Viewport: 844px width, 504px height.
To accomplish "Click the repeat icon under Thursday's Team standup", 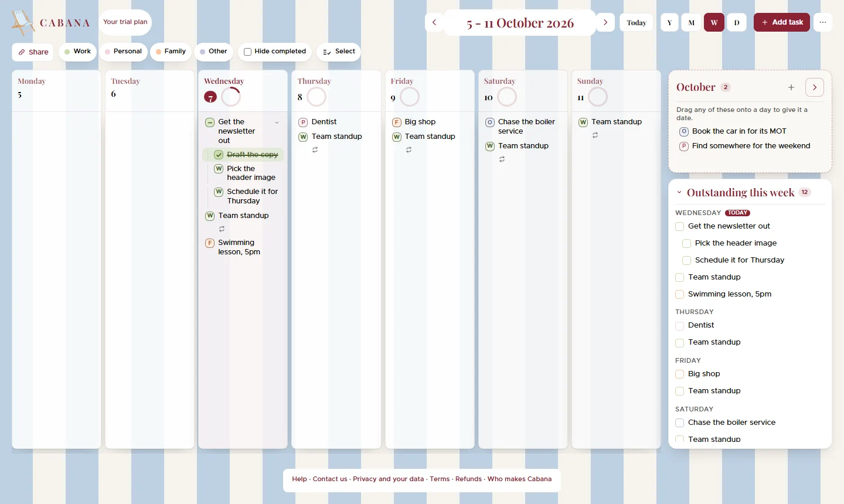I will click(315, 150).
